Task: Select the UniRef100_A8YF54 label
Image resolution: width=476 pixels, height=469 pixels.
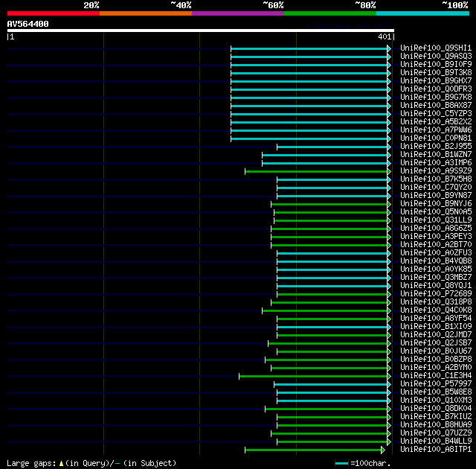Action: [436, 319]
